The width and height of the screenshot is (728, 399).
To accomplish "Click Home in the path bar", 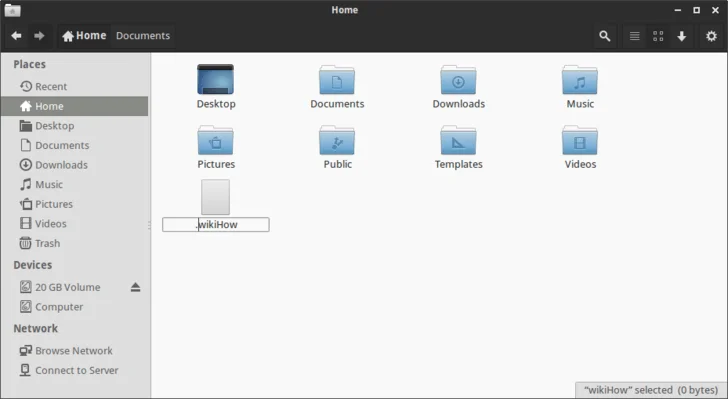I will [x=84, y=36].
